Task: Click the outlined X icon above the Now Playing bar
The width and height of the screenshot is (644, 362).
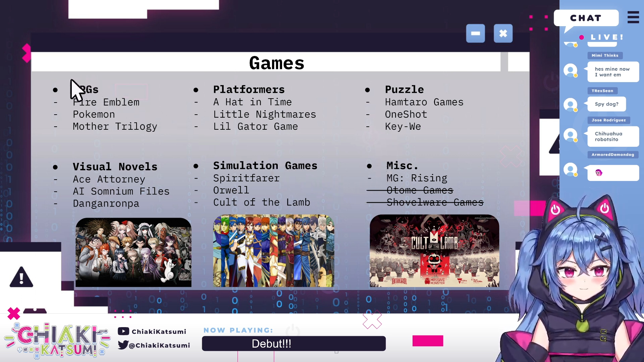Action: coord(372,320)
